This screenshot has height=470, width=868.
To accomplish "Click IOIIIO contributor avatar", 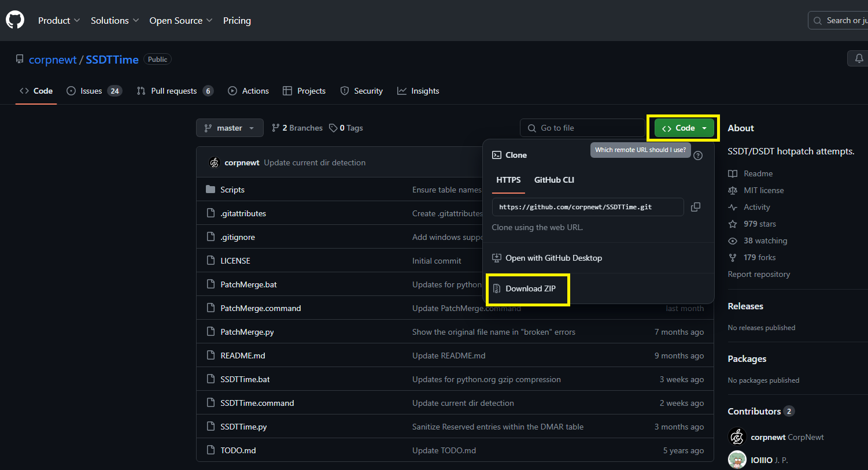I will 737,460.
